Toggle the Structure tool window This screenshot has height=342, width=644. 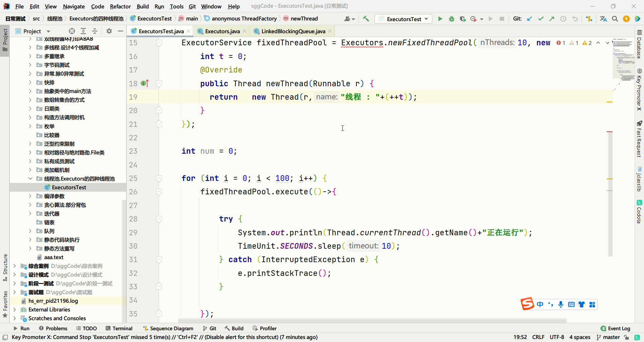tap(5, 268)
